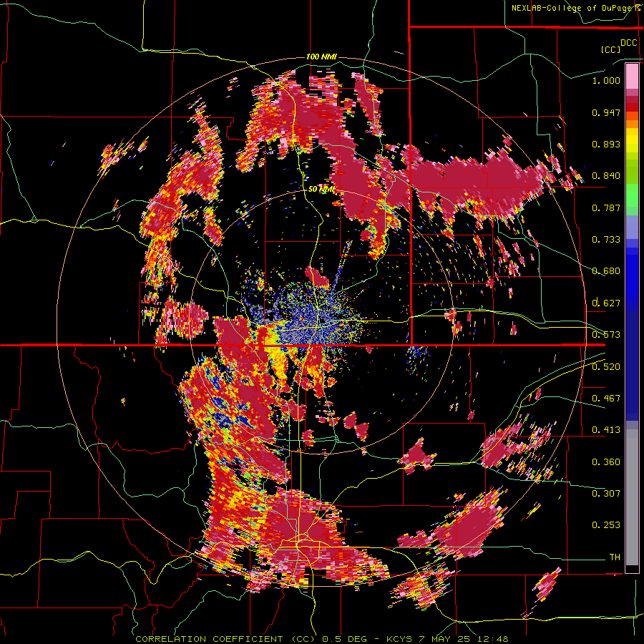Click the KCYS station identifier
The width and height of the screenshot is (644, 644).
tap(399, 639)
